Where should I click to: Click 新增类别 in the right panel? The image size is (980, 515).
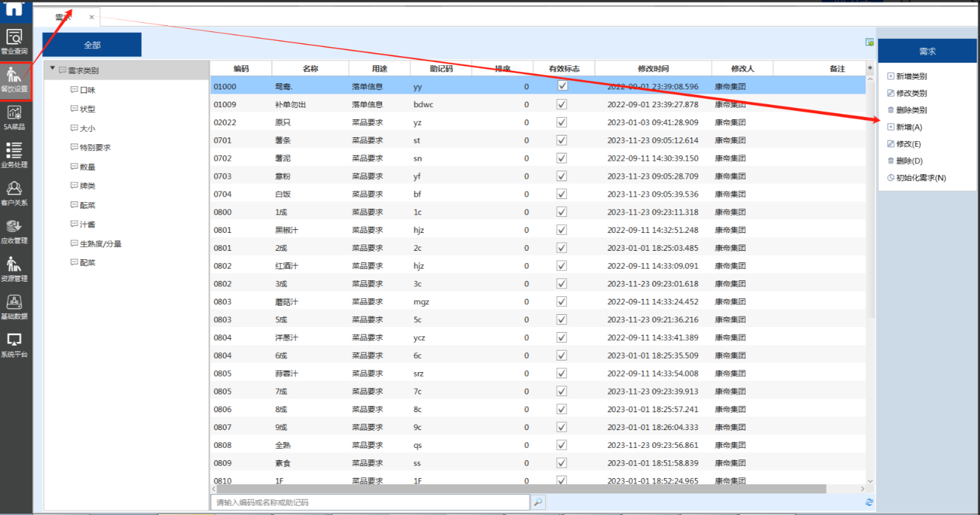click(911, 76)
